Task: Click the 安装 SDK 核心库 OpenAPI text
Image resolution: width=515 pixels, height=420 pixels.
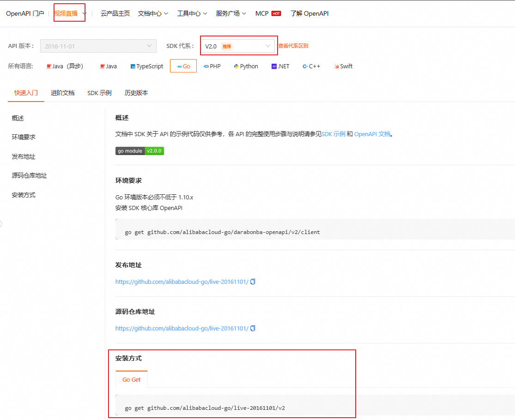Action: 149,208
